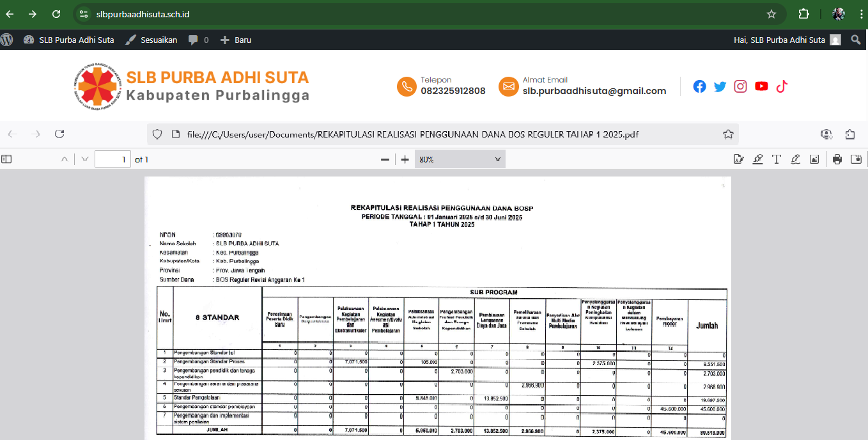868x440 pixels.
Task: Click back arrow in embedded PDF browser
Action: (x=12, y=134)
